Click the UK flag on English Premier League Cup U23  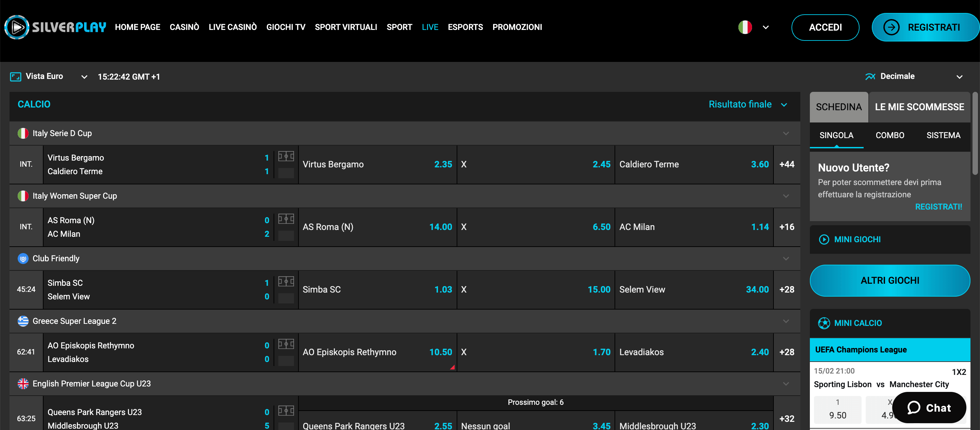point(23,384)
